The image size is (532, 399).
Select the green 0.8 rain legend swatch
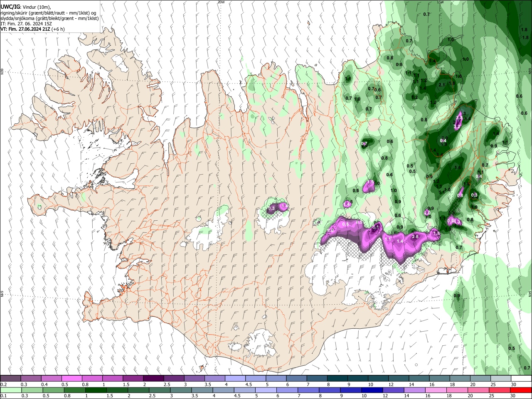click(x=74, y=390)
